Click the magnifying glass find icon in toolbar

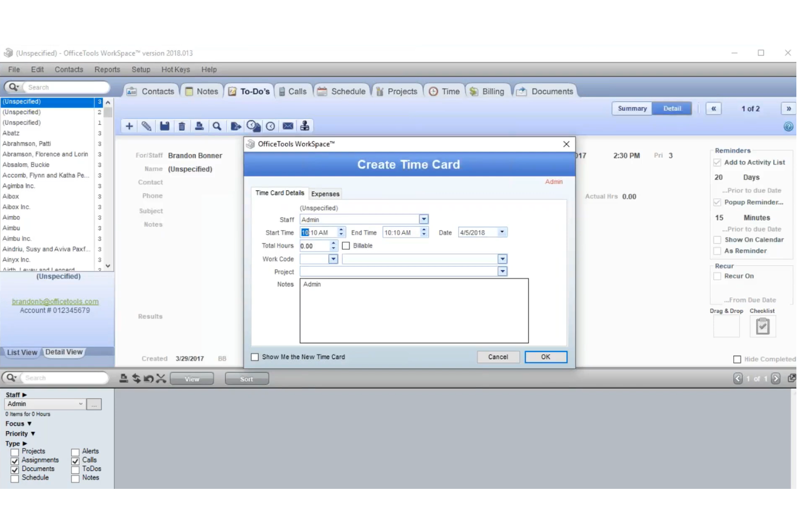[x=217, y=126]
